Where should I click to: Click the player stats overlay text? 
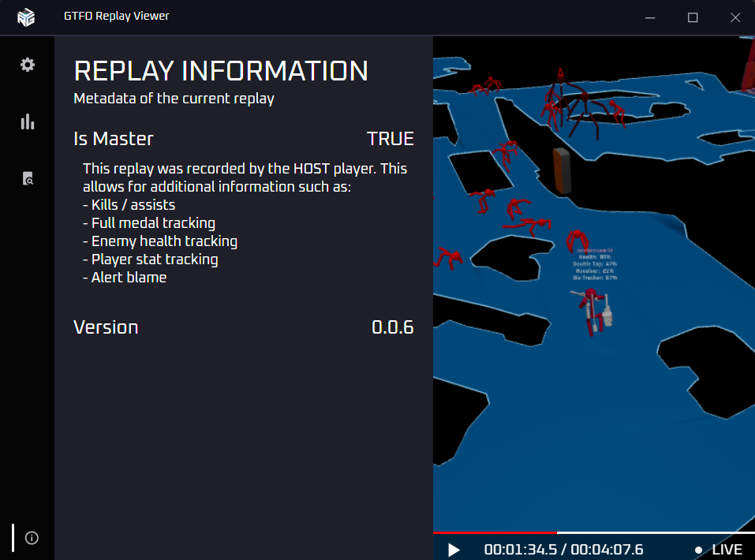pyautogui.click(x=595, y=264)
